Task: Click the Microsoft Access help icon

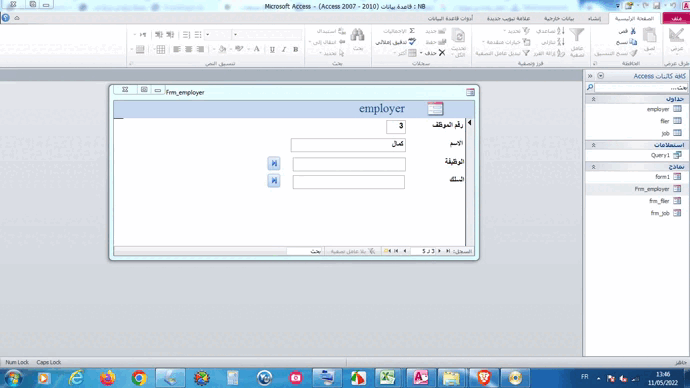Action: point(6,18)
